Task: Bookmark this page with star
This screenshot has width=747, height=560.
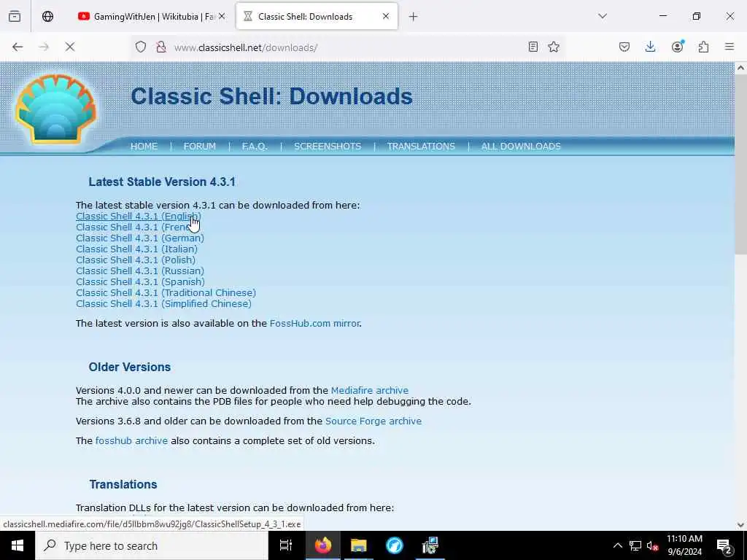Action: click(x=554, y=47)
